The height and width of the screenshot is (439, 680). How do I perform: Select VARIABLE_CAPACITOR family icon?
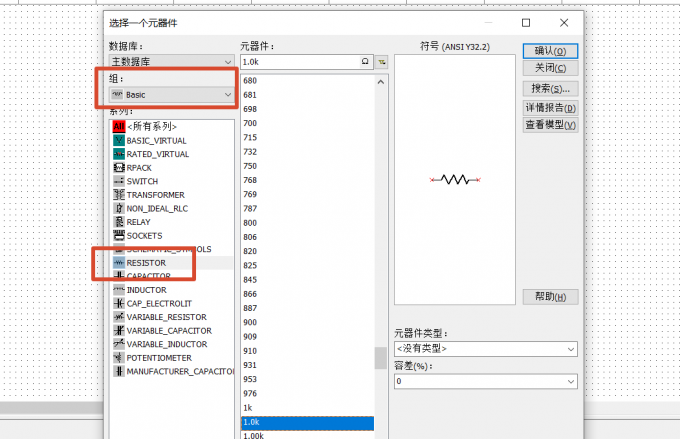pos(119,331)
